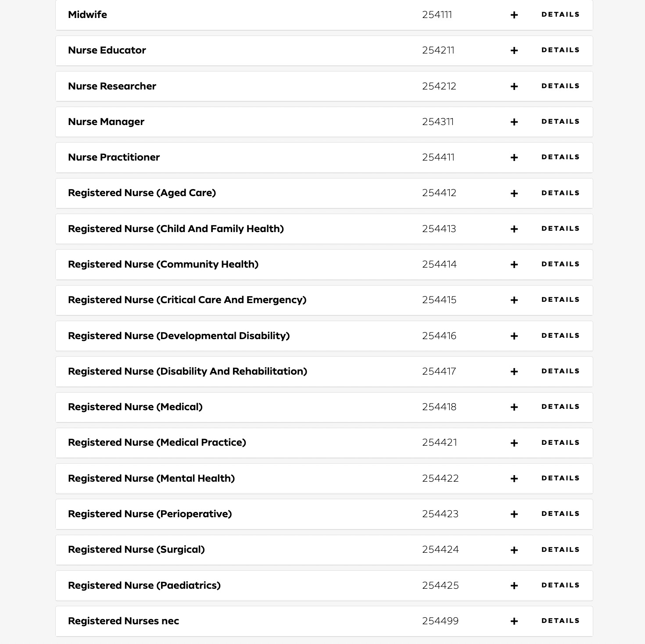The image size is (645, 644).
Task: Open DETAILS for Registered Nurse (Medical Practice)
Action: tap(560, 443)
